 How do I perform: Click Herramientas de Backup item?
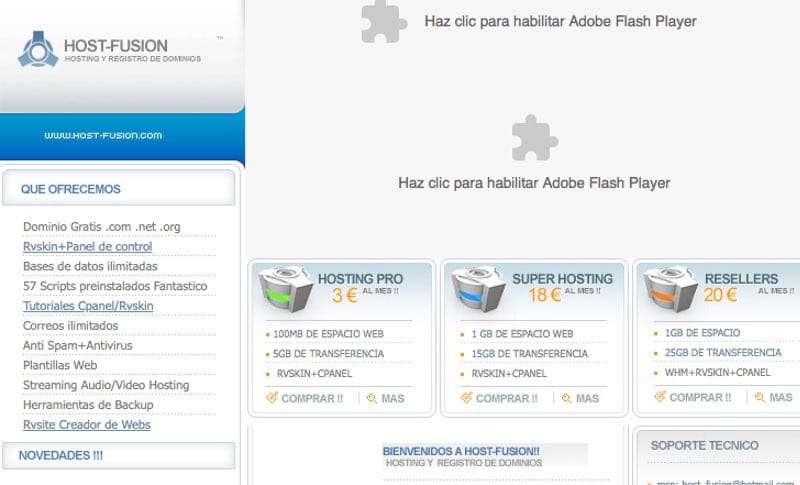[x=88, y=405]
